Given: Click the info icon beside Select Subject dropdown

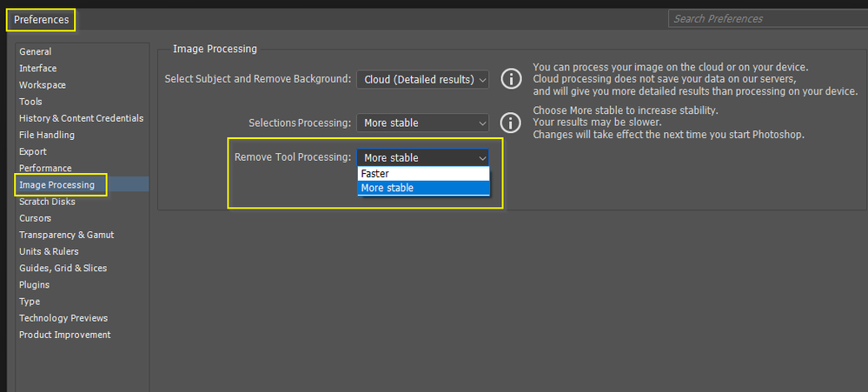Looking at the screenshot, I should click(x=513, y=79).
